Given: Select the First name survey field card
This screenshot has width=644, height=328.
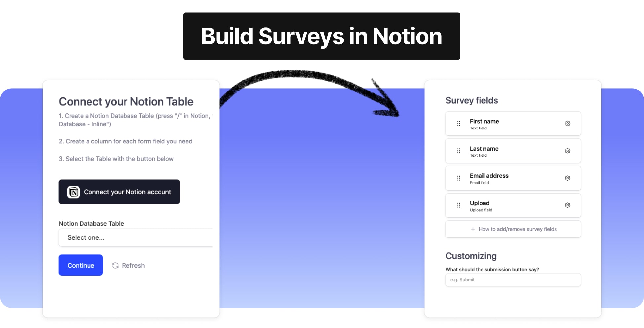Looking at the screenshot, I should click(x=513, y=124).
